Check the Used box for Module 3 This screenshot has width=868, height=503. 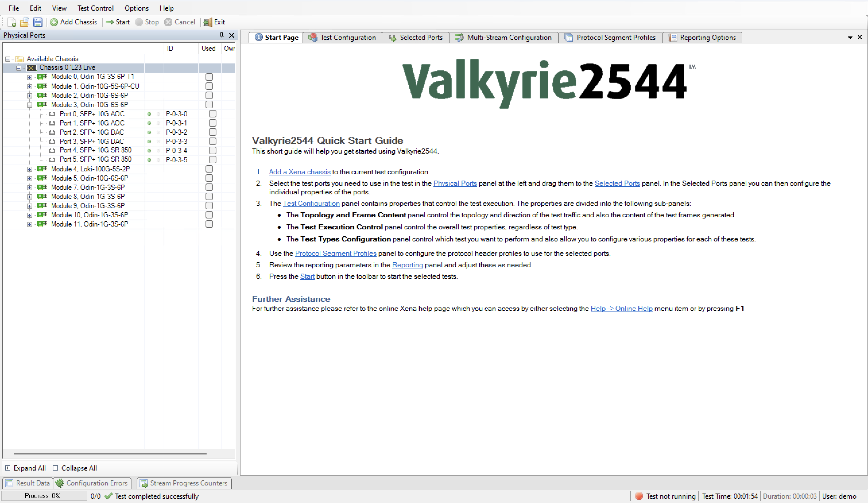click(209, 105)
